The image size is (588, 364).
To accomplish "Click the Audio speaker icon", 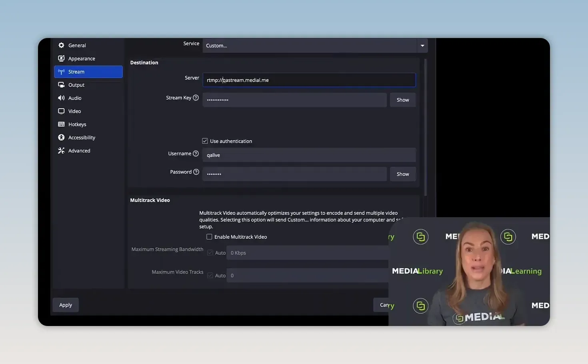I will (x=61, y=98).
